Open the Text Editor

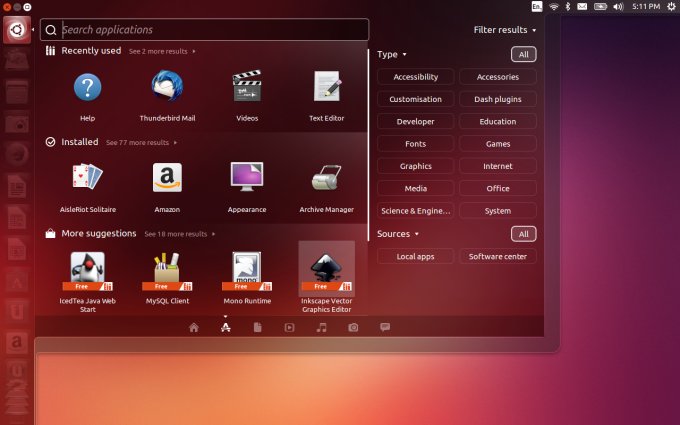pos(326,89)
